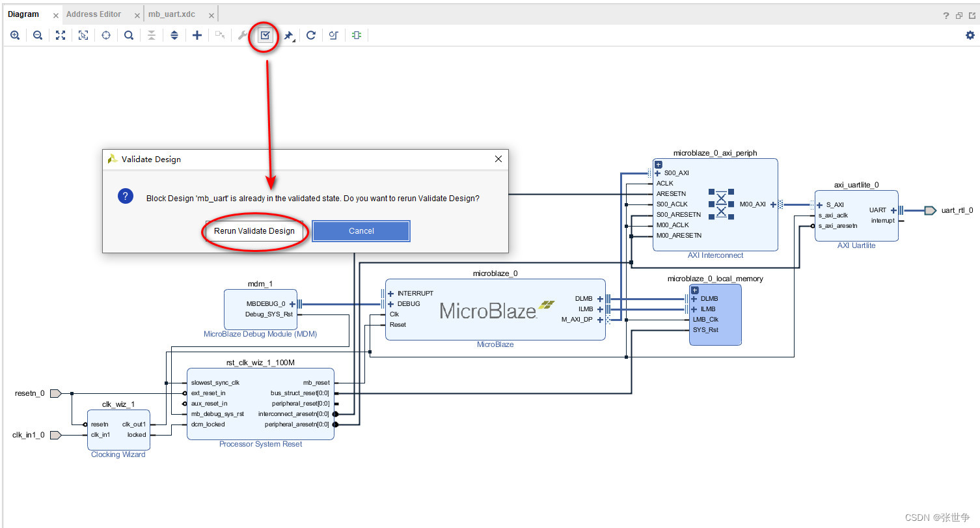Expand the microblaze_0_local_memory block

[695, 290]
